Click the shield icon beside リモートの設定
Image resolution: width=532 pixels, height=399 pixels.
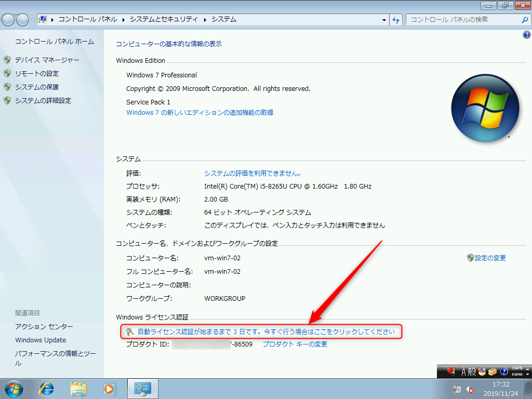pyautogui.click(x=7, y=73)
